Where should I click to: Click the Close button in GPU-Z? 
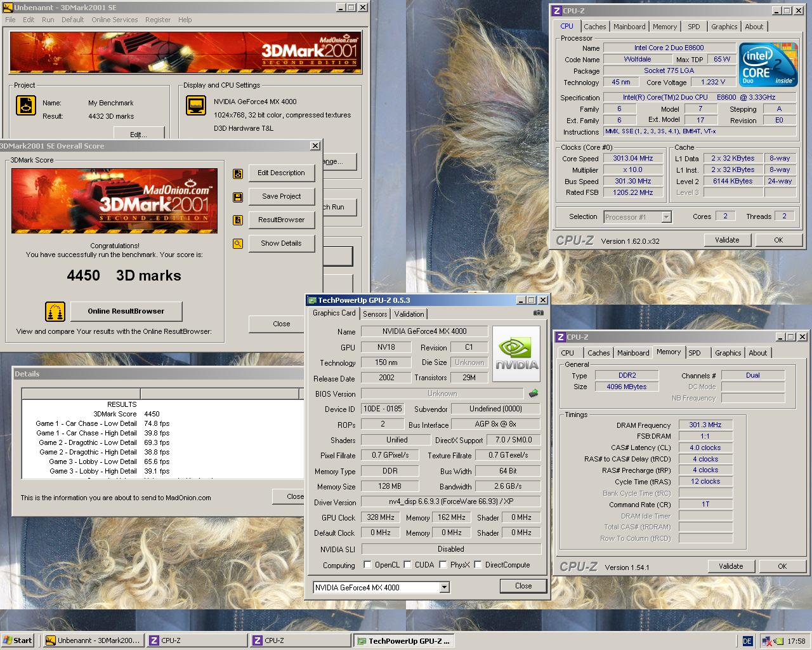tap(523, 587)
